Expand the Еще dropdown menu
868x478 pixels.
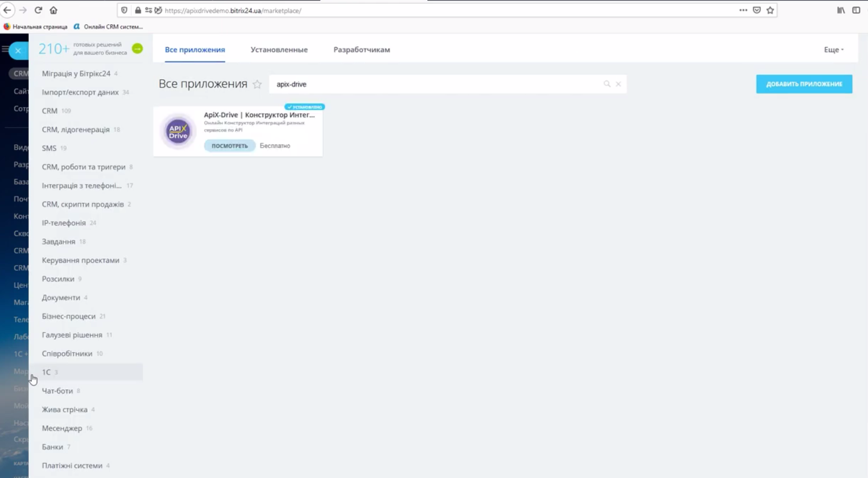tap(833, 49)
